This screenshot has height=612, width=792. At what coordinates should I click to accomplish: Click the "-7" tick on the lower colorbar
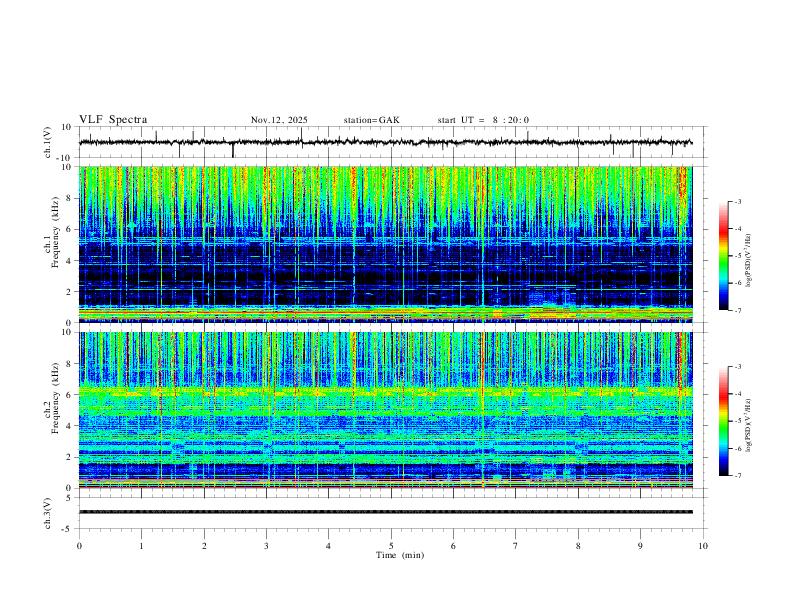tap(737, 476)
